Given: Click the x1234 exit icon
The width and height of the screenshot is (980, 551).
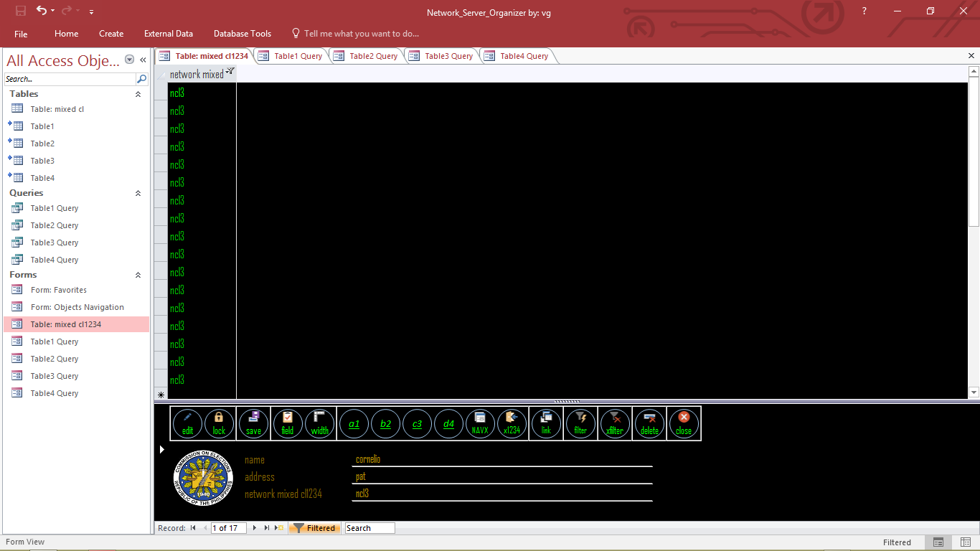Looking at the screenshot, I should tap(512, 423).
